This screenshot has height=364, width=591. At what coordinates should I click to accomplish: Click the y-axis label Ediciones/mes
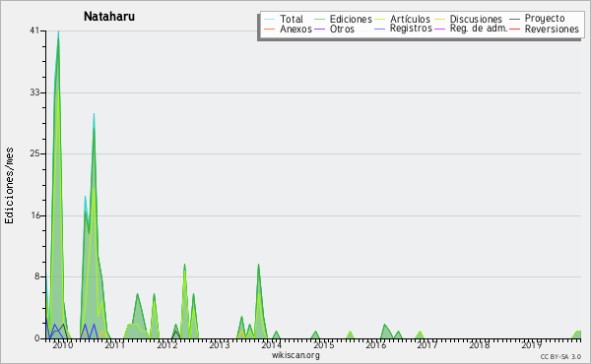(9, 186)
